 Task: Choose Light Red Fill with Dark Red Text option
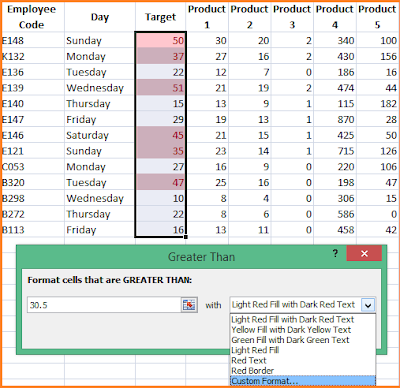point(303,319)
